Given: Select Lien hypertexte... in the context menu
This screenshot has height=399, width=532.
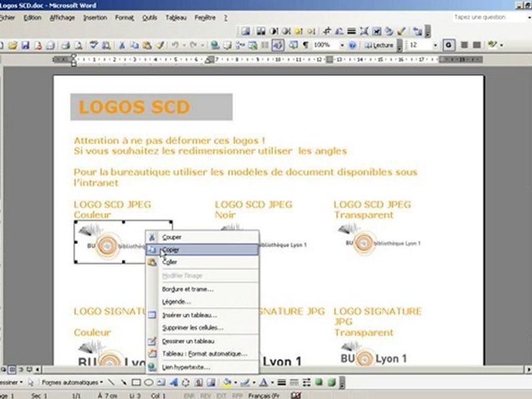Looking at the screenshot, I should pyautogui.click(x=202, y=367).
